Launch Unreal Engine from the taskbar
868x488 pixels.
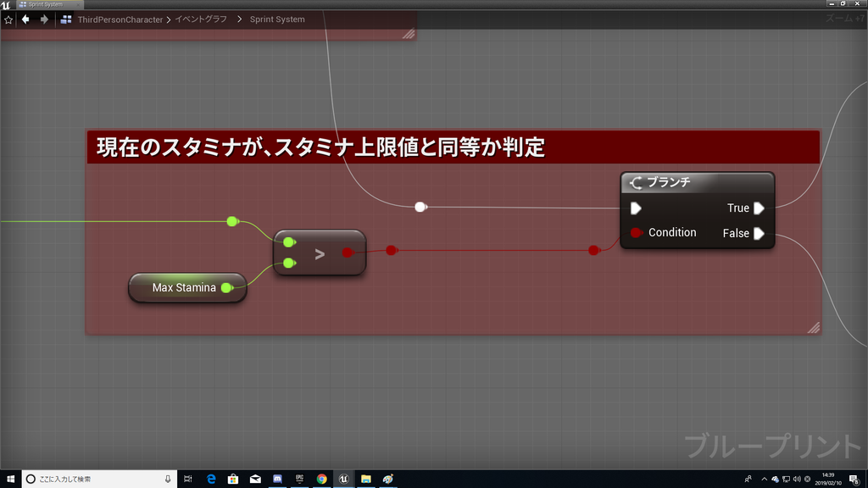343,479
